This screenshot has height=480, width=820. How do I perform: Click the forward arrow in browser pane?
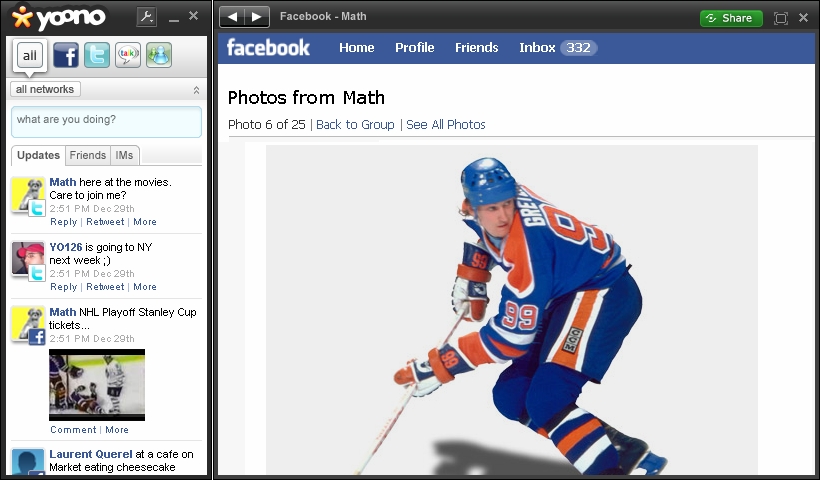pyautogui.click(x=257, y=17)
